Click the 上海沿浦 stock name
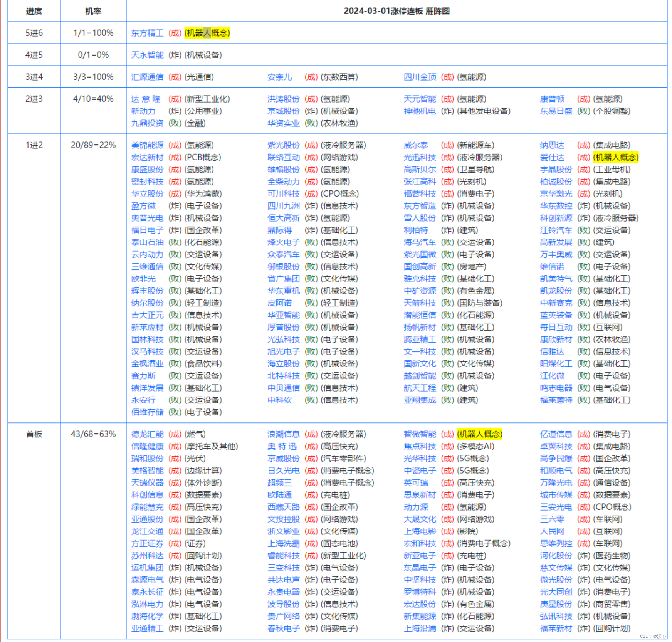This screenshot has width=672, height=642. pyautogui.click(x=420, y=629)
